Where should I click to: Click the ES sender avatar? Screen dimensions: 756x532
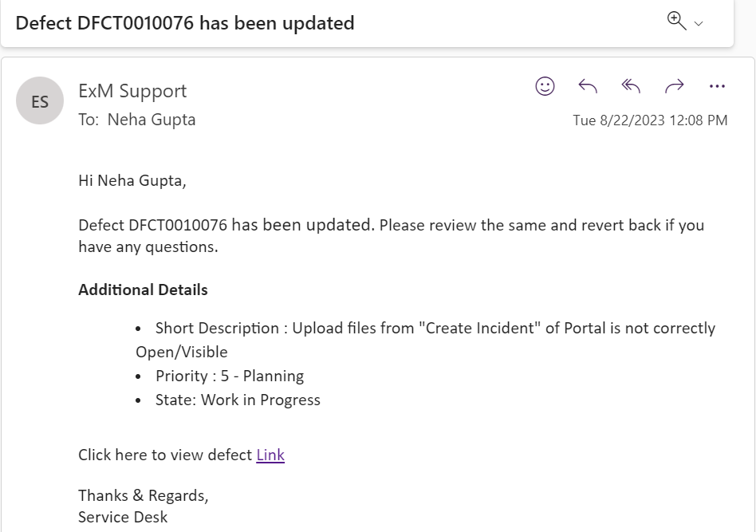point(40,101)
